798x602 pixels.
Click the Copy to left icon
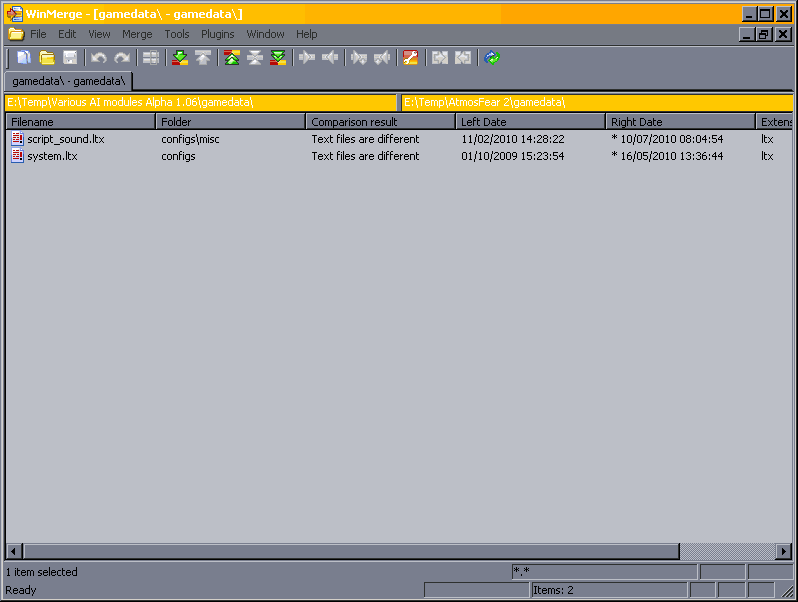(330, 58)
